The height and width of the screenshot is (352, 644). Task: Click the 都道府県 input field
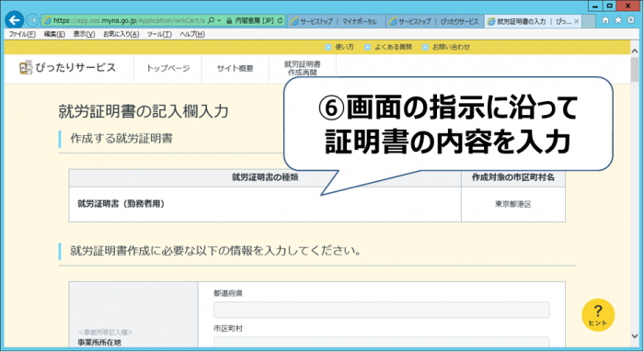tap(382, 310)
